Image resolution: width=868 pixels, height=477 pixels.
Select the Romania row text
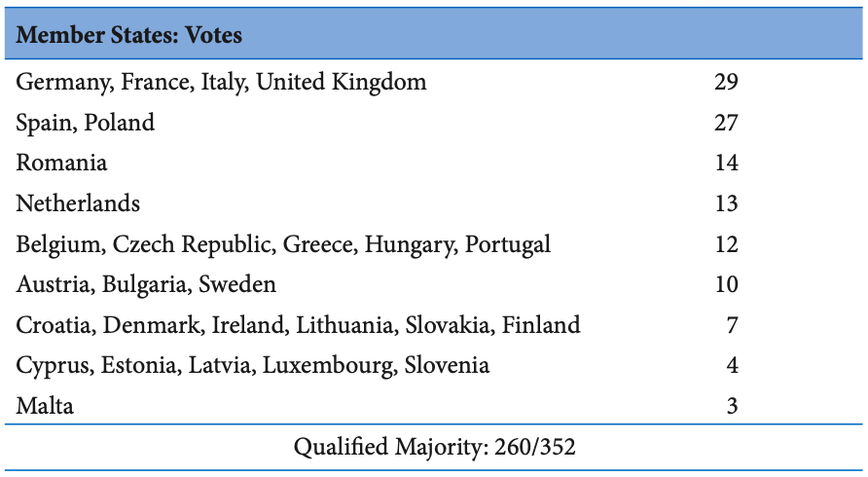[x=61, y=163]
